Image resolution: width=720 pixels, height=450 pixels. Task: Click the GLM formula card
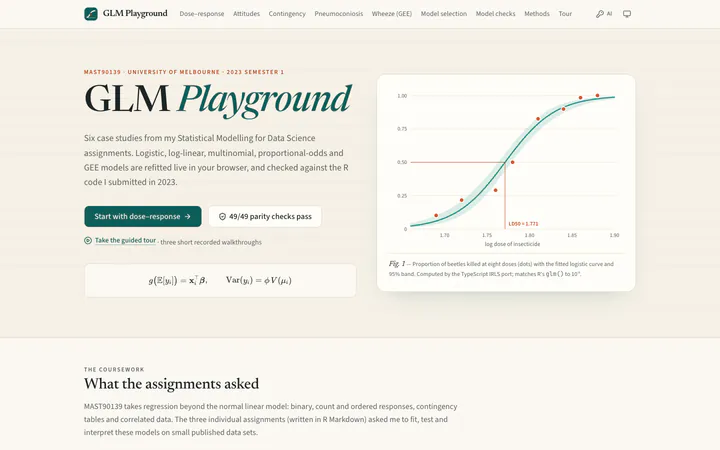[x=220, y=280]
